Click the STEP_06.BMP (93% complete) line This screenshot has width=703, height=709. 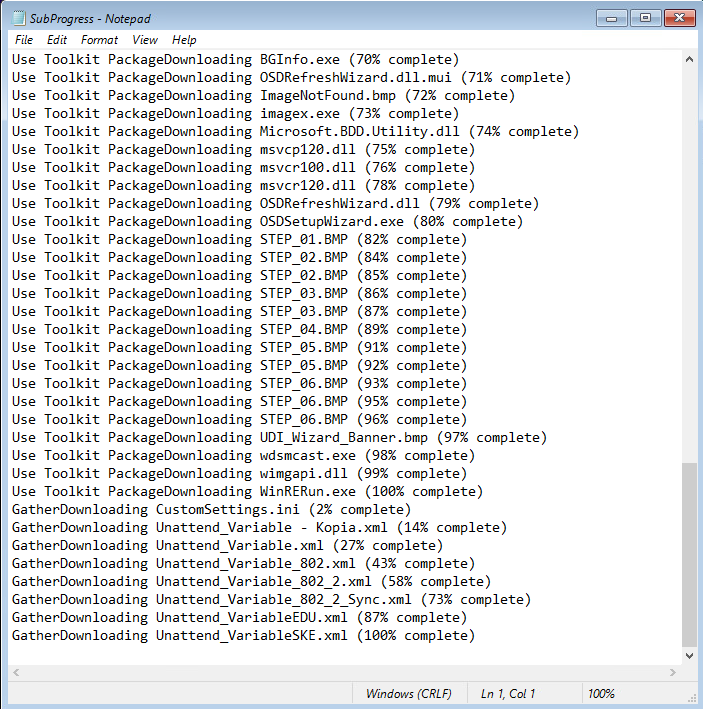[x=240, y=383]
